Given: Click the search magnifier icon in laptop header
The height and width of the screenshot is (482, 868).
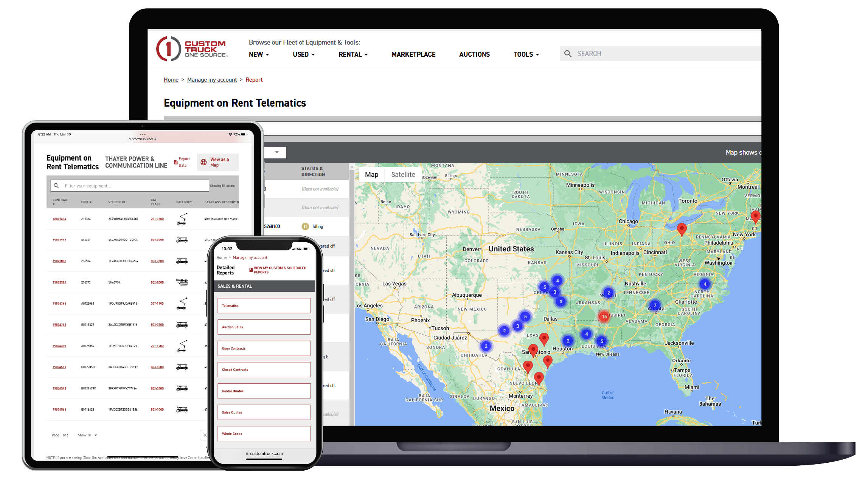Looking at the screenshot, I should [x=568, y=54].
